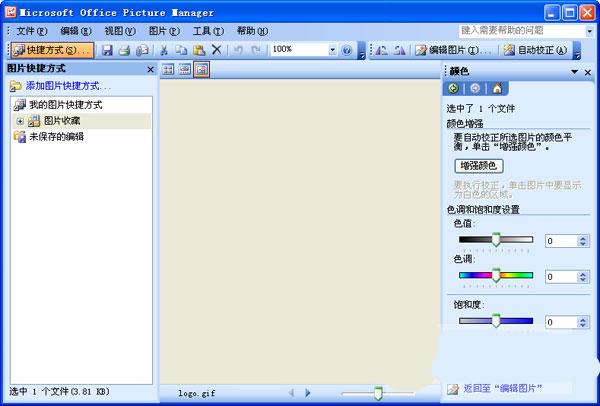Click the Print icon in toolbar
The height and width of the screenshot is (406, 600).
[x=124, y=50]
